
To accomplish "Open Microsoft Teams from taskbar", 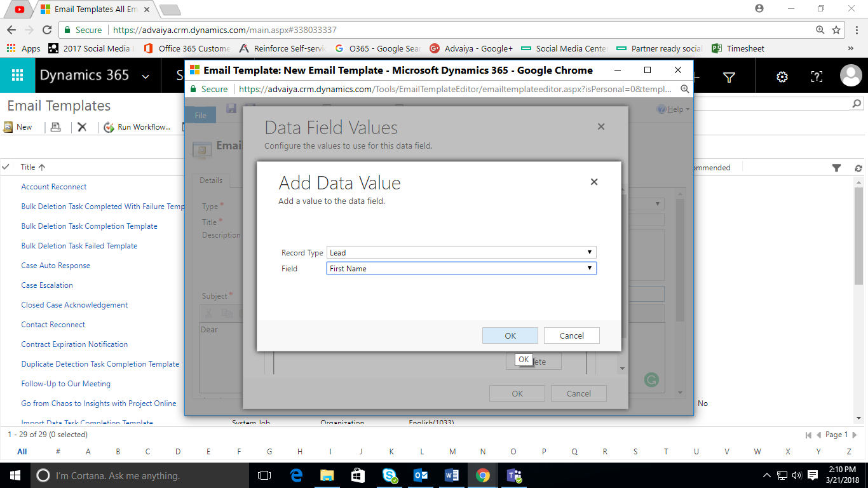I will pos(514,475).
